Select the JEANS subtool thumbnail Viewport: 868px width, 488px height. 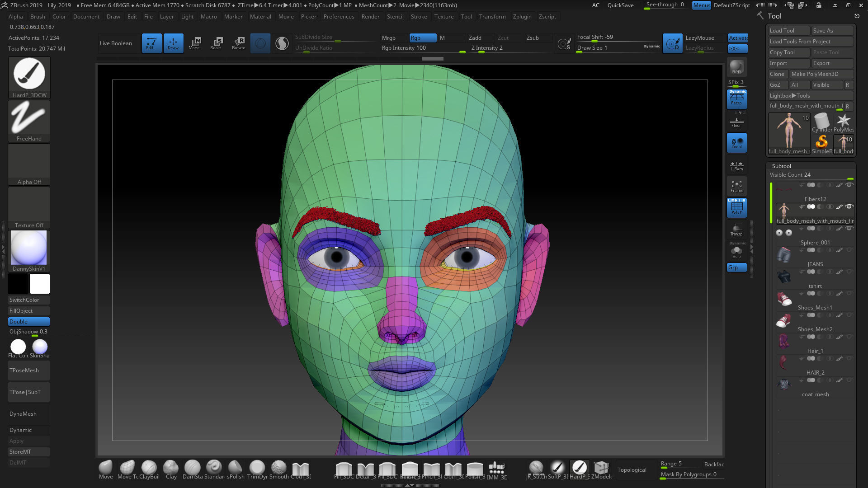[784, 255]
